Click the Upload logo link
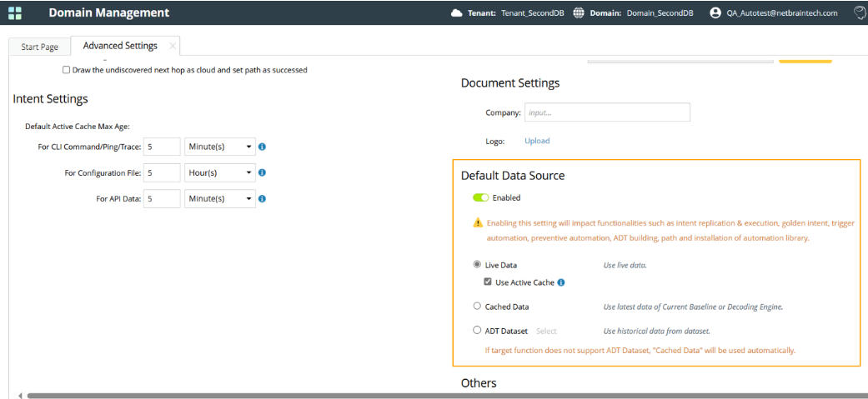The image size is (868, 399). point(537,141)
